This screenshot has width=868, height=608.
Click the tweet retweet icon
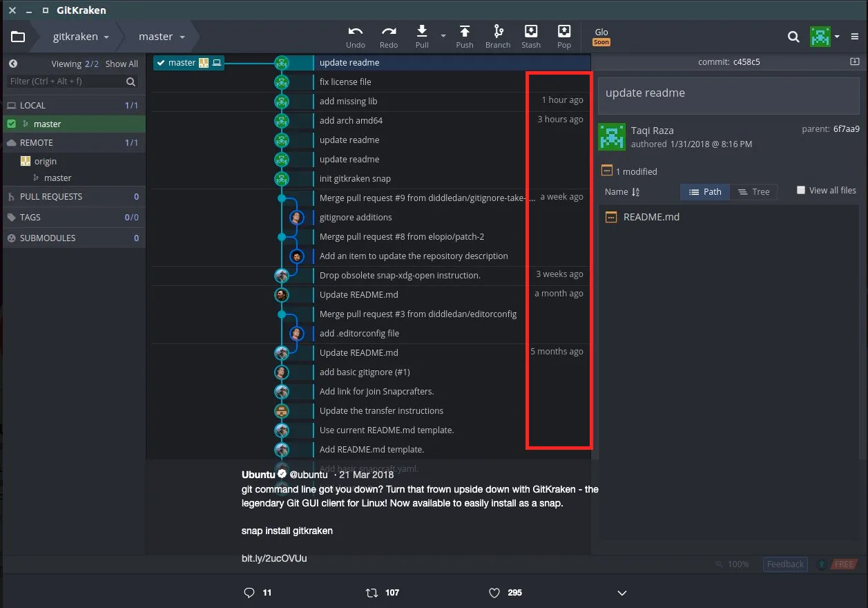[372, 593]
